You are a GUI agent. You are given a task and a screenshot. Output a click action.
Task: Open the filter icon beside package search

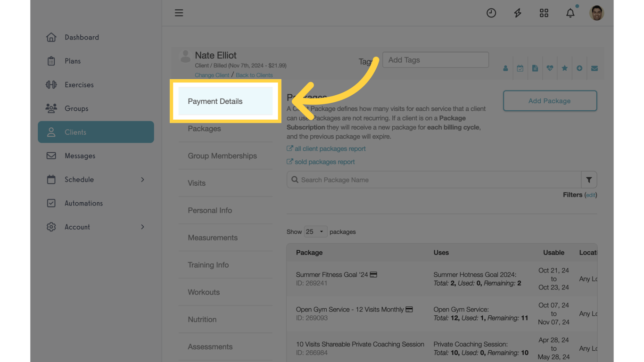coord(589,180)
